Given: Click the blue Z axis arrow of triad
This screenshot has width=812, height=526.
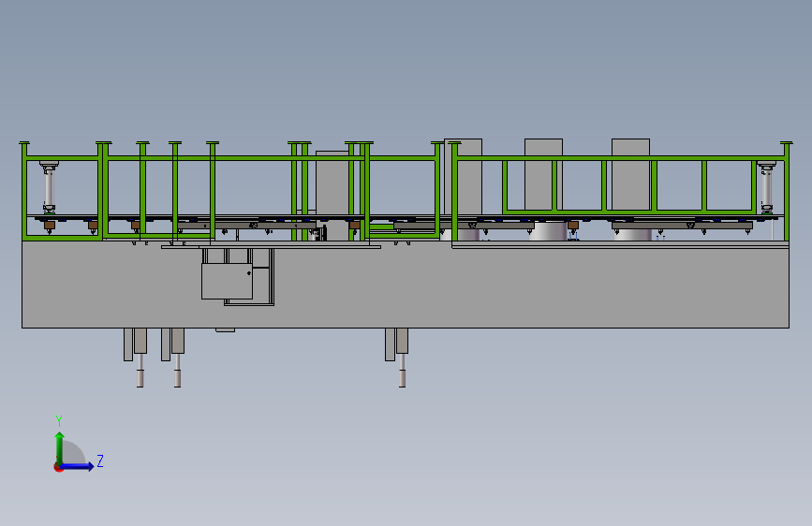Looking at the screenshot, I should click(77, 466).
